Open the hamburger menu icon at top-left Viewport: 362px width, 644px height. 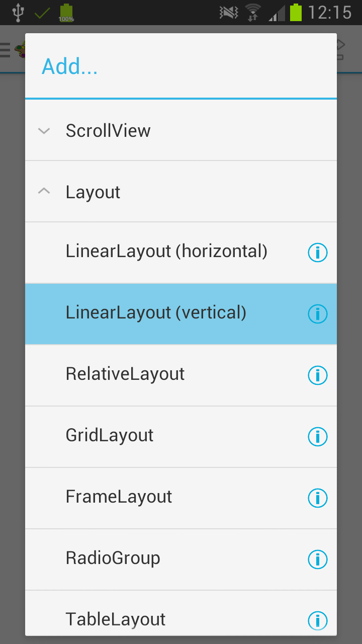[x=5, y=50]
